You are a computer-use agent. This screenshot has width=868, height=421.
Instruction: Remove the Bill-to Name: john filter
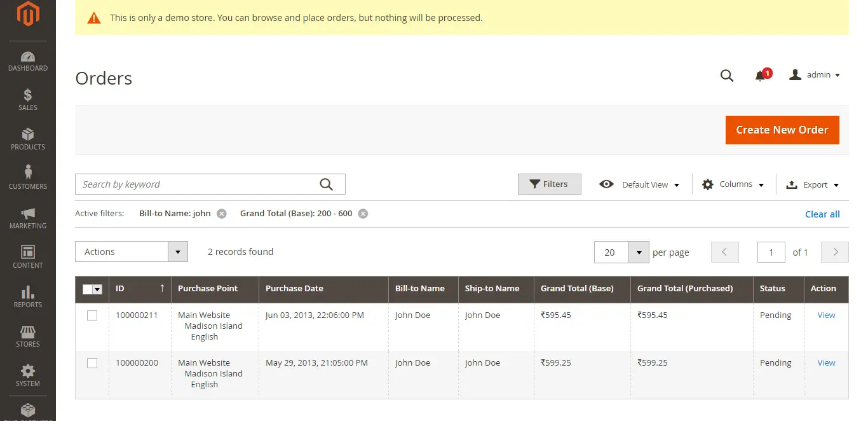tap(222, 214)
